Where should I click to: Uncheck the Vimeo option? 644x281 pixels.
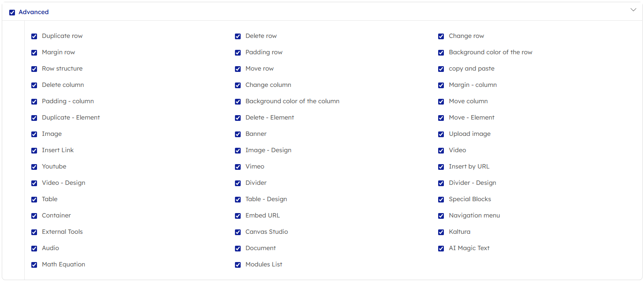[238, 167]
